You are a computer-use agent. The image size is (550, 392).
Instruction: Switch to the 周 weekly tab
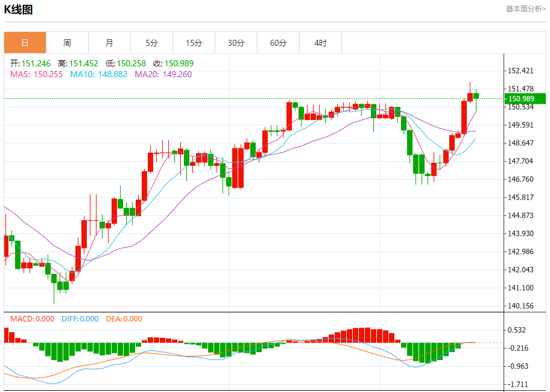(x=67, y=43)
